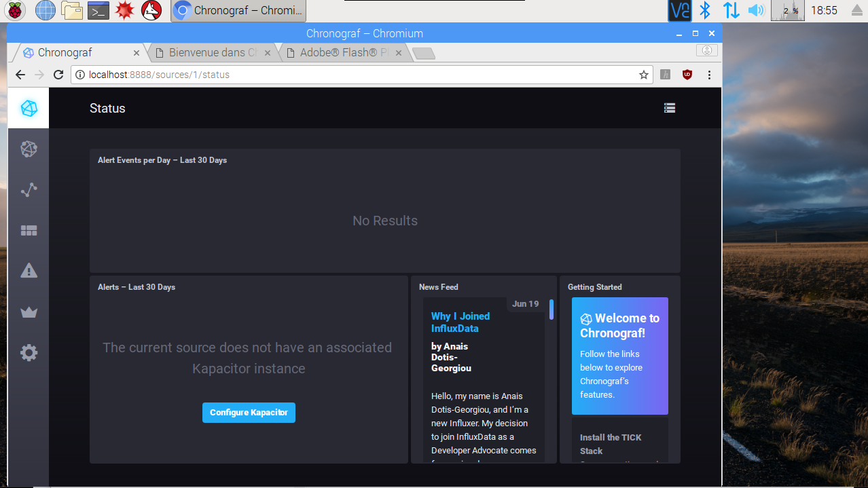This screenshot has width=868, height=488.
Task: Open the Why I Joined InfluxData article
Action: click(x=461, y=322)
